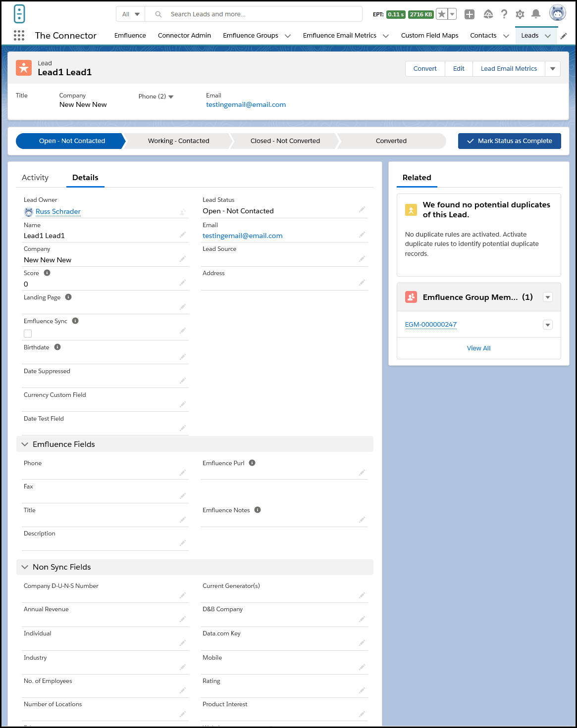Edit the Address field pencil

362,283
